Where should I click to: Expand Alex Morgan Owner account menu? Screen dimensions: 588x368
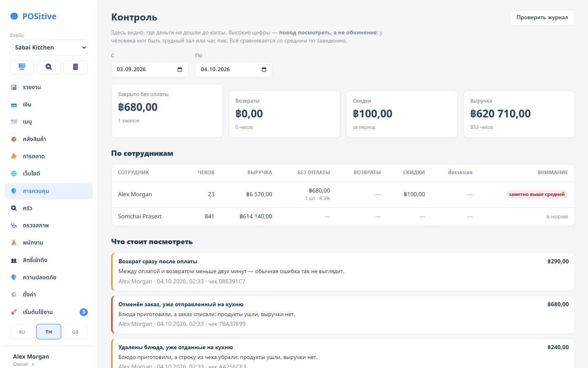[x=49, y=360]
